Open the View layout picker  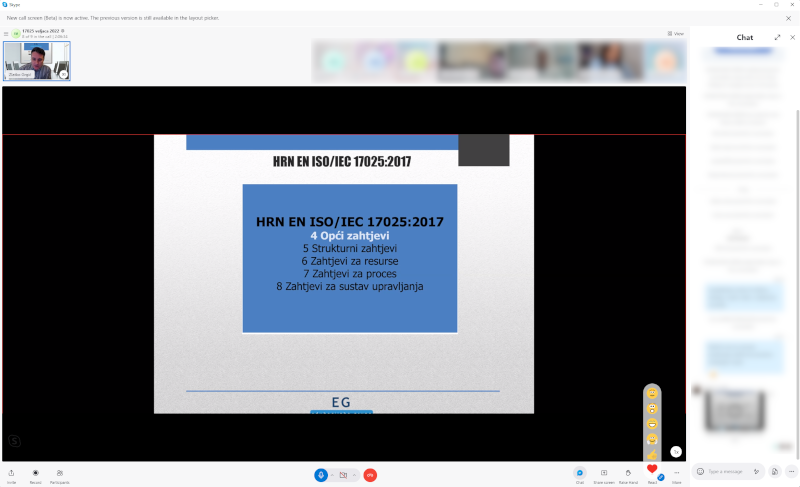tap(676, 33)
